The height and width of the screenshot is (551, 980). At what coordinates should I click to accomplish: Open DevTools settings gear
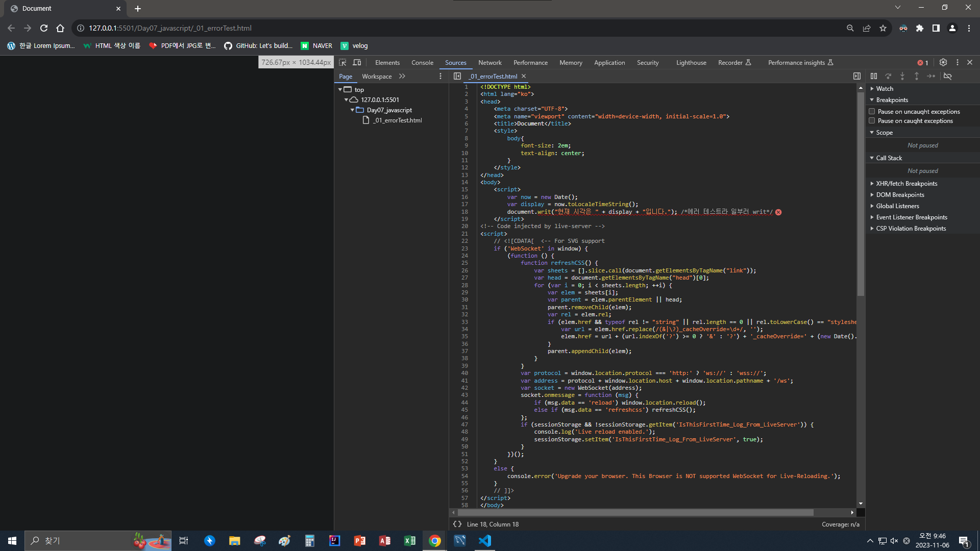point(943,62)
